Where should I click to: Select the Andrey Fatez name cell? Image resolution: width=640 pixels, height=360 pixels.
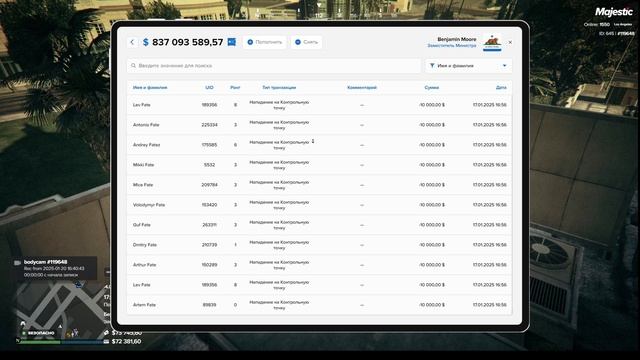[x=147, y=145]
